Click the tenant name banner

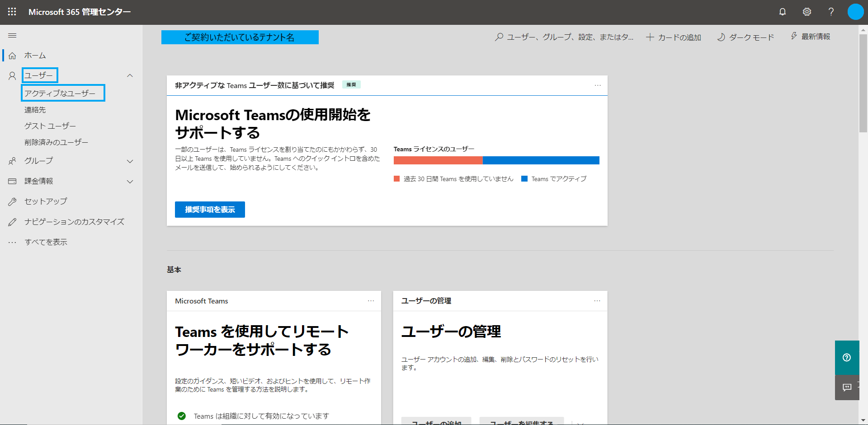(240, 37)
